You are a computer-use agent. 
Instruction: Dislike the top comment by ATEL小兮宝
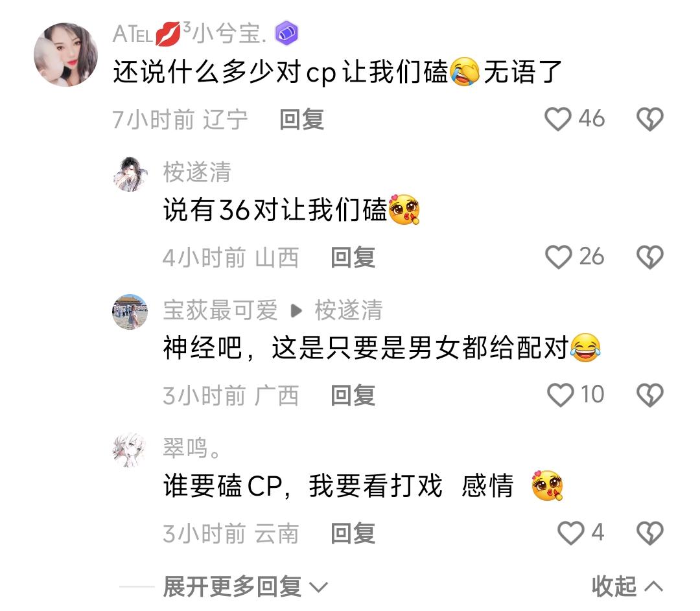(649, 119)
